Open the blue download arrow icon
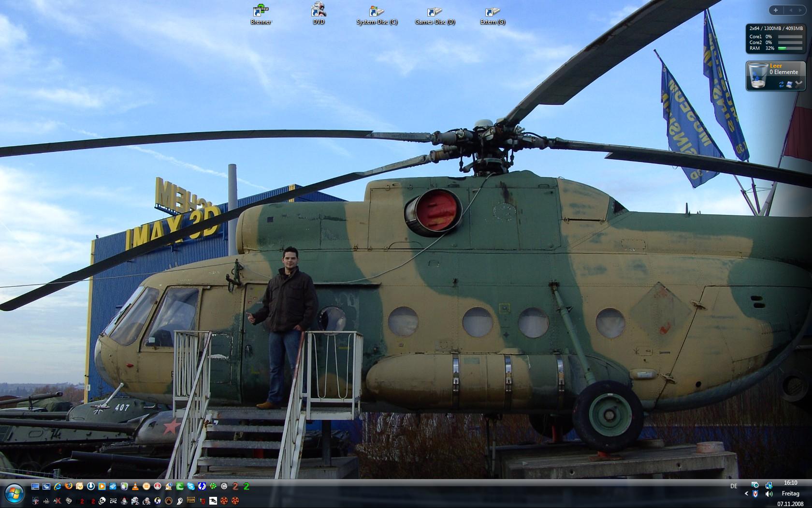Viewport: 812px width, 508px height. pyautogui.click(x=91, y=486)
